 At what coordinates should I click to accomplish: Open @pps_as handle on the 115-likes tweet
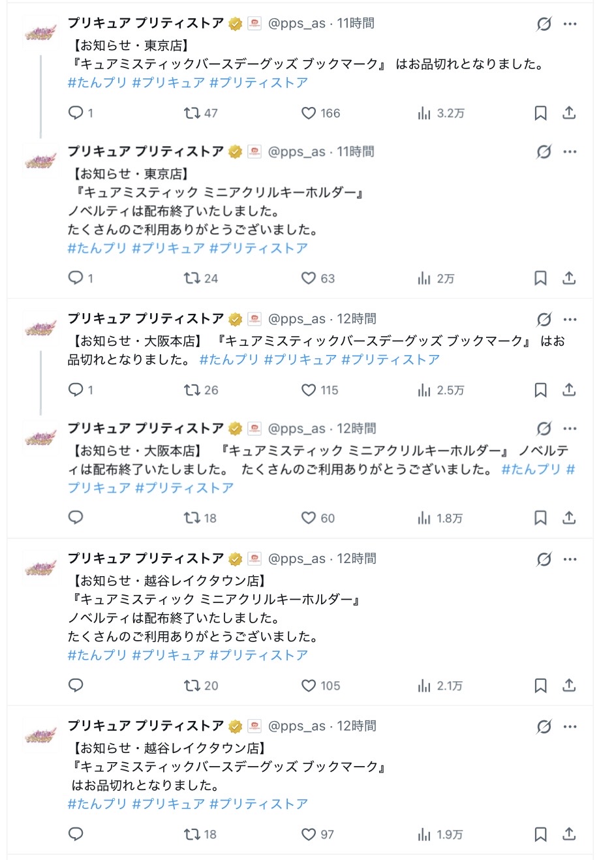(x=296, y=319)
